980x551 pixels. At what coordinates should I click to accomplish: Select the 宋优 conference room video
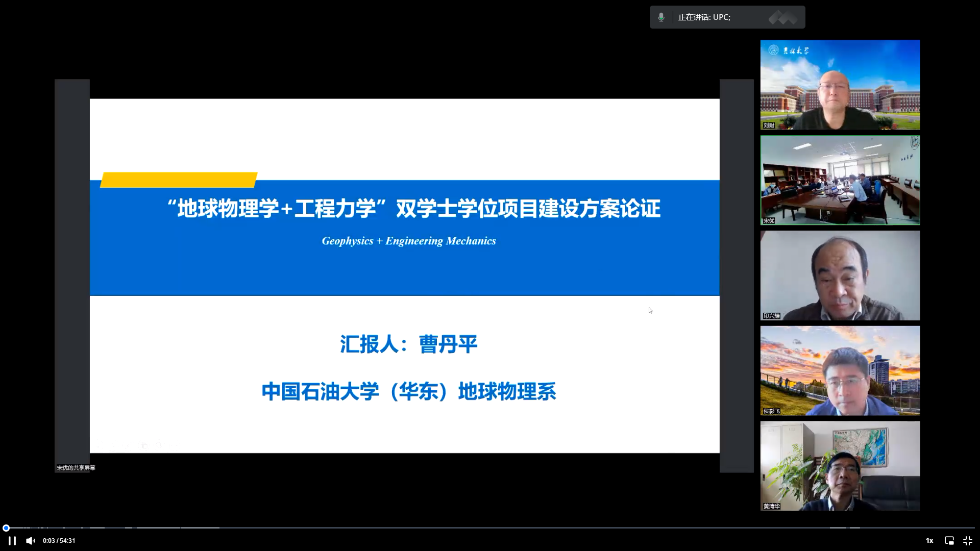(x=840, y=180)
